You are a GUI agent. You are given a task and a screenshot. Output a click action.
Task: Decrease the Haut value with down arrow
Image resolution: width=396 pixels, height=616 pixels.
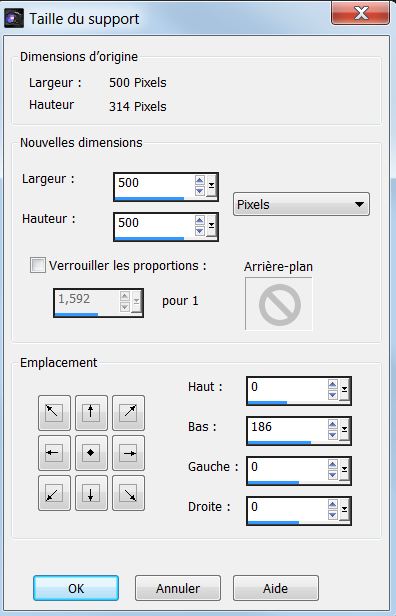coord(333,395)
